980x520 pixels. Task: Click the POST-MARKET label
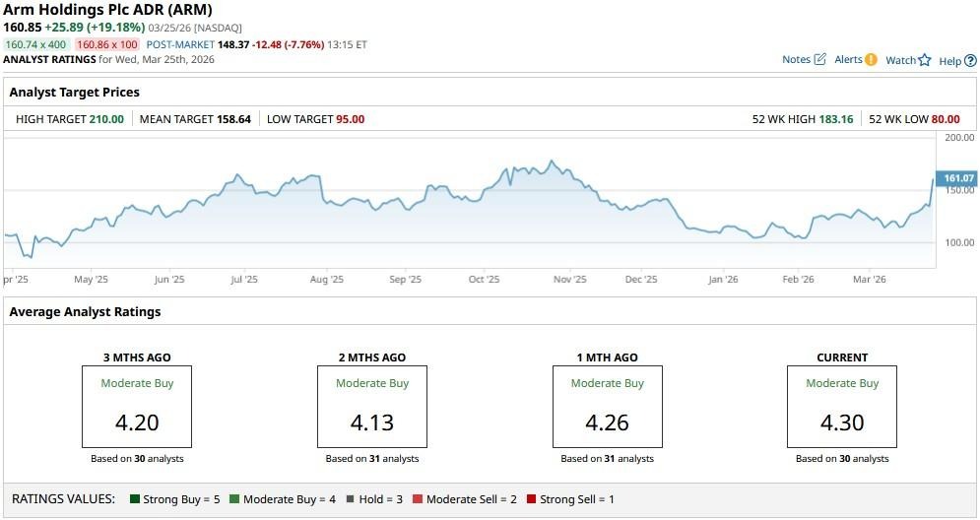click(180, 44)
